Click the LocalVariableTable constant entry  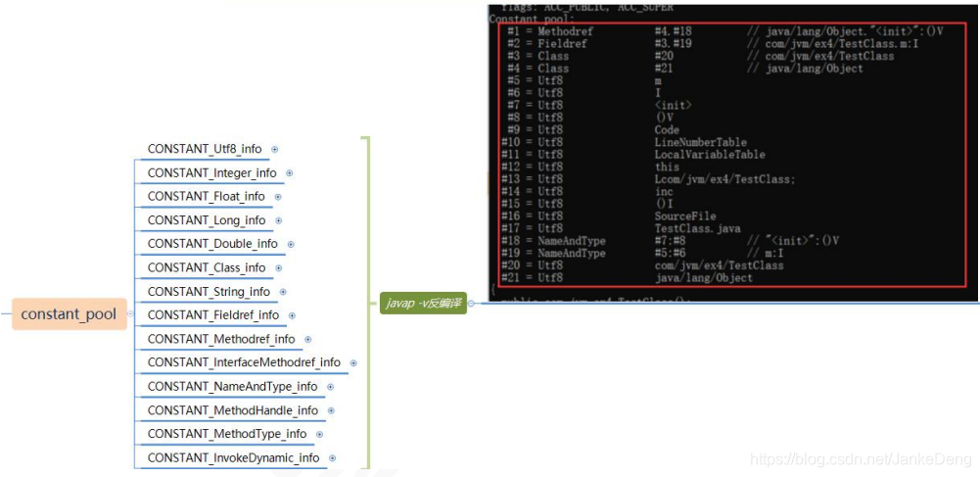pos(710,155)
